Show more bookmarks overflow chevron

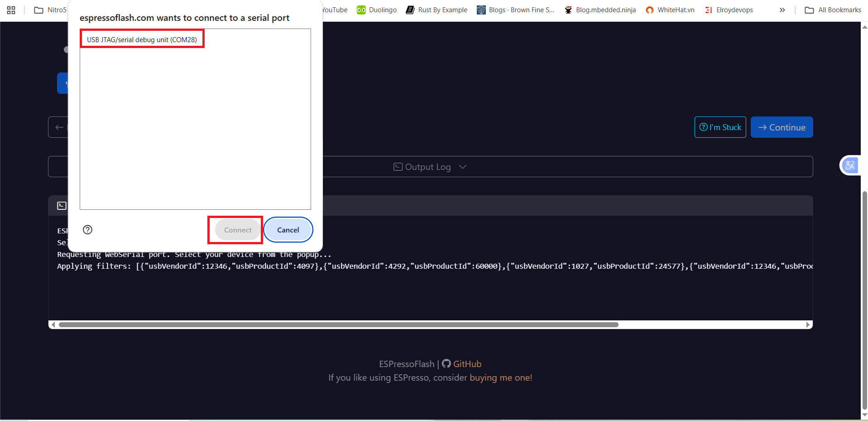782,10
